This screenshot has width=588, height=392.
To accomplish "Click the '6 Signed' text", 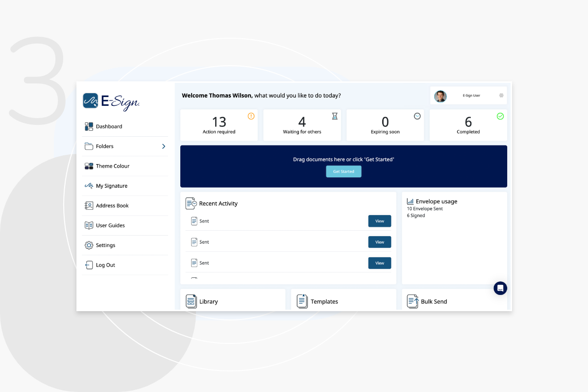I will 416,216.
